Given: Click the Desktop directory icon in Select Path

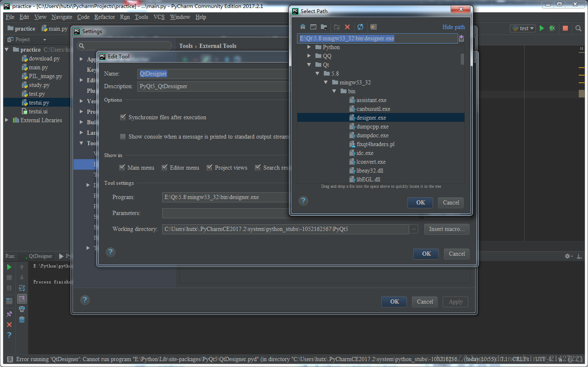Looking at the screenshot, I should coord(313,27).
